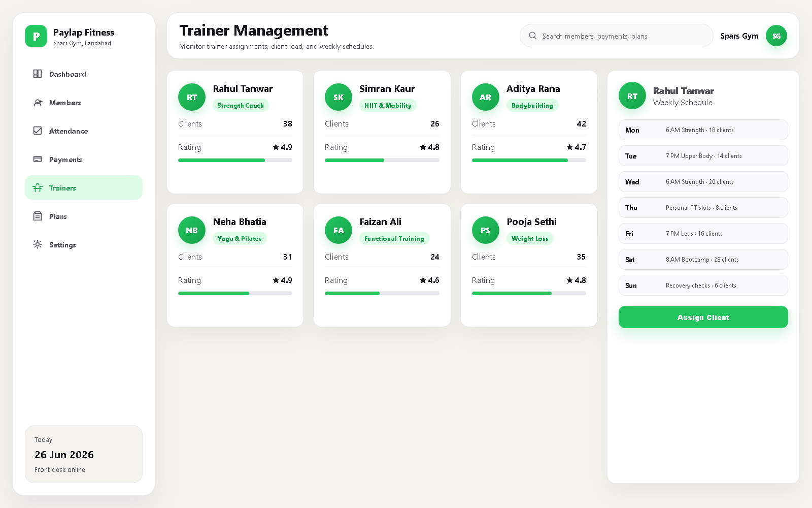Navigate to Payments

pos(84,159)
